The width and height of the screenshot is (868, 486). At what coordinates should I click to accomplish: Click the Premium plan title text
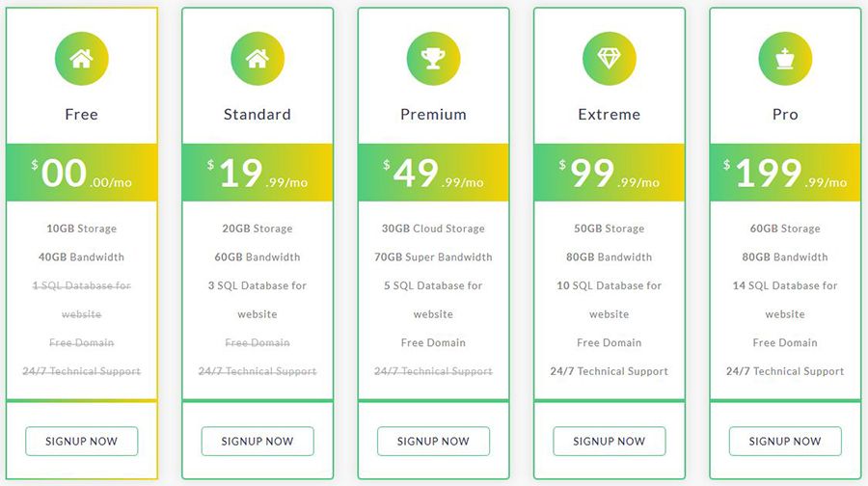click(x=433, y=114)
